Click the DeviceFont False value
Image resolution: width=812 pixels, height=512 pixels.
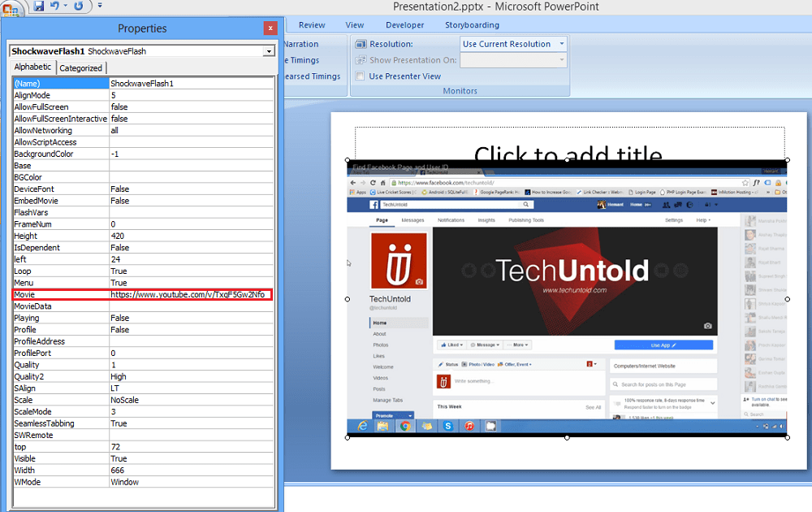pos(191,189)
